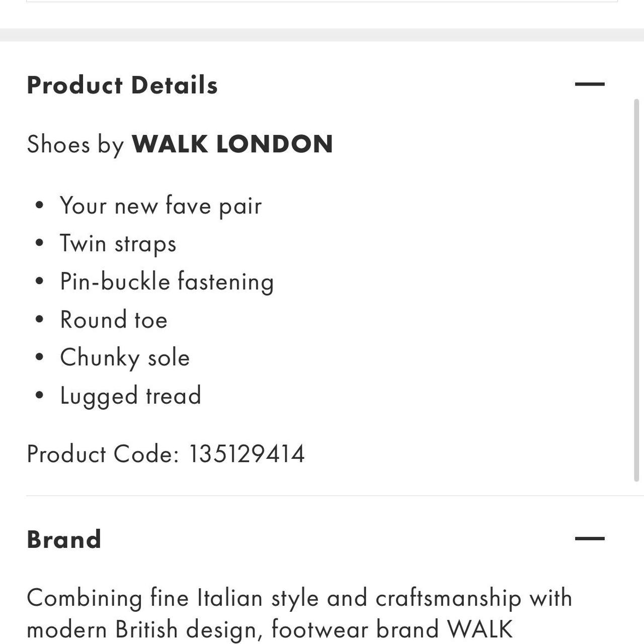This screenshot has height=644, width=644.
Task: Collapse the Brand section minus icon
Action: [590, 538]
